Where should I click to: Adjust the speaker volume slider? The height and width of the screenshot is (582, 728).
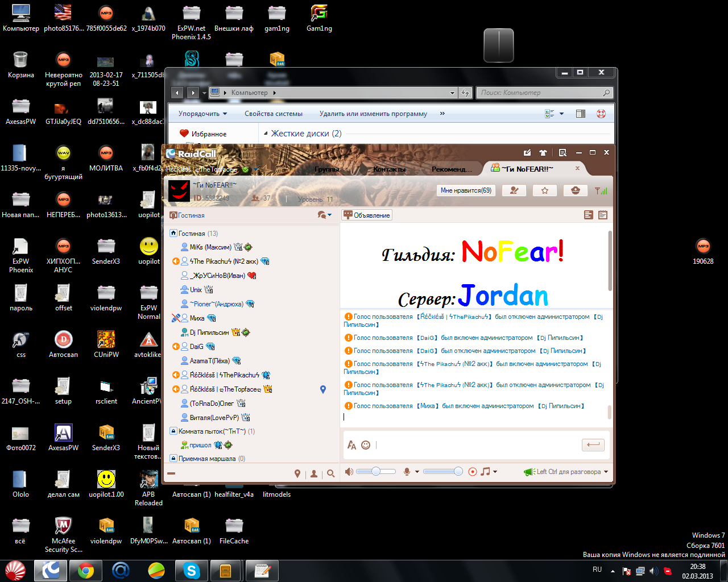[375, 472]
